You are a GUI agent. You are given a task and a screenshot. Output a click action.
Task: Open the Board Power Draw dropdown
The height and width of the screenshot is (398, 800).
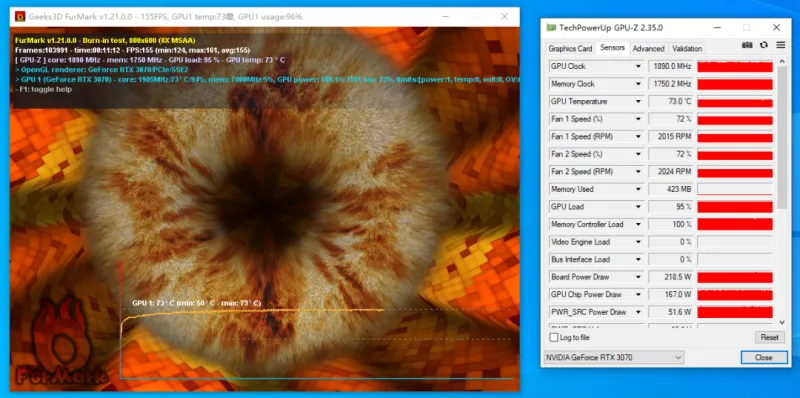click(638, 277)
